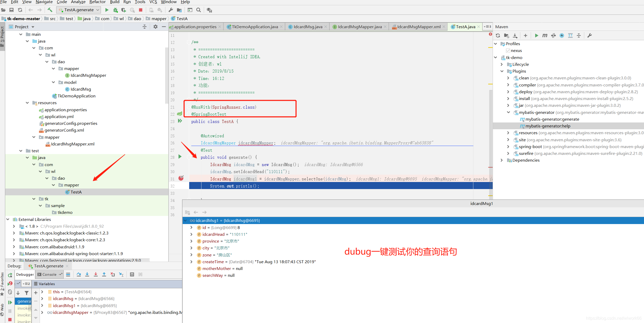Screen dimensions: 644x323
Task: Open generatorConfig.xml in the project tree
Action: tap(64, 130)
